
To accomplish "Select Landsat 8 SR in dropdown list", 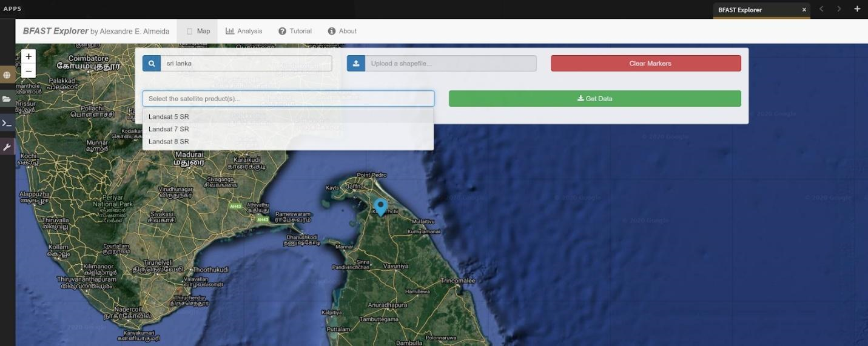I will point(169,141).
